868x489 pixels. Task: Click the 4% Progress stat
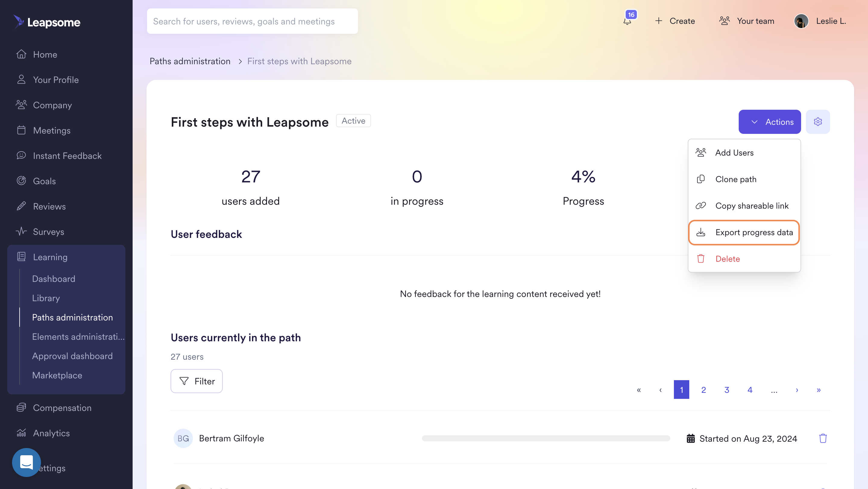click(583, 188)
